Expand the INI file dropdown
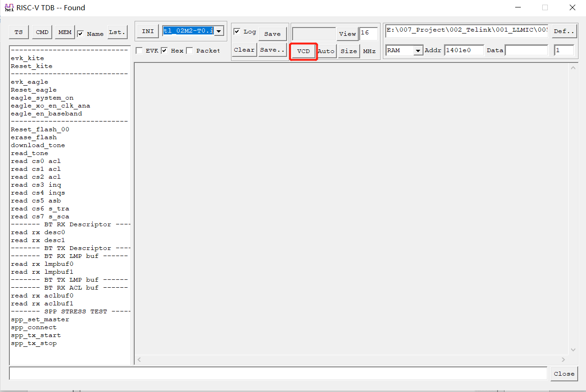The height and width of the screenshot is (392, 586). pos(218,31)
